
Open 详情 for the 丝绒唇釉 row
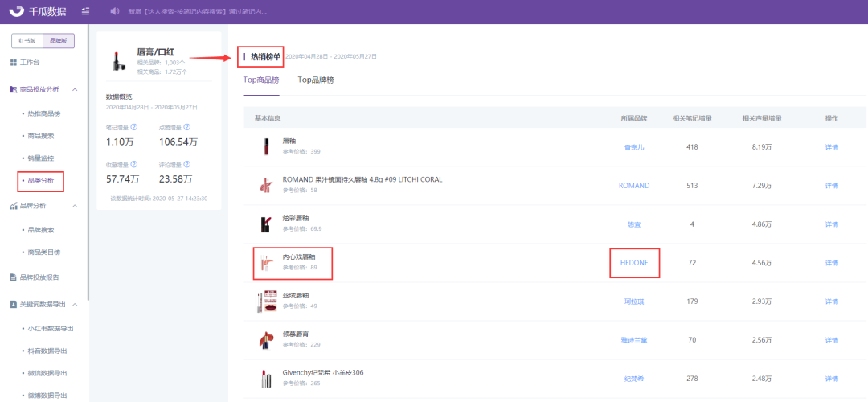[x=832, y=301]
